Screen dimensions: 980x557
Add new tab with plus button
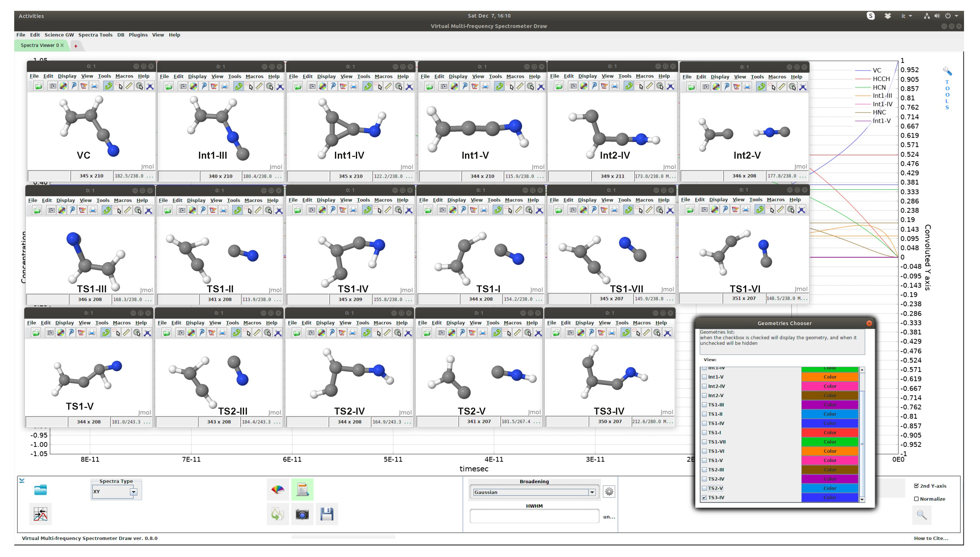tap(76, 46)
